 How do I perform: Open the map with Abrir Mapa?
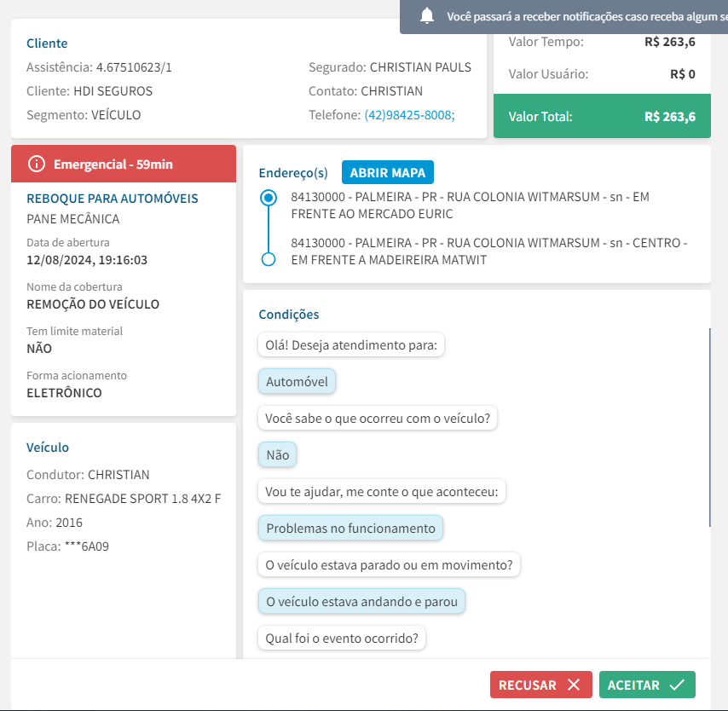(388, 172)
